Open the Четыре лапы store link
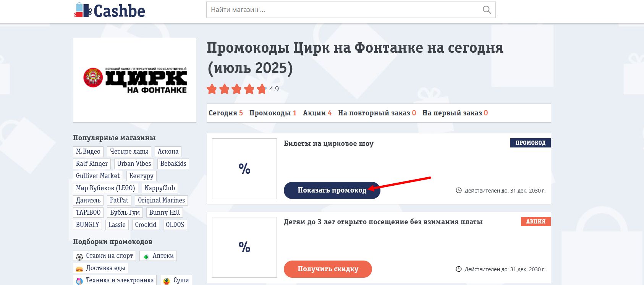 pyautogui.click(x=129, y=152)
